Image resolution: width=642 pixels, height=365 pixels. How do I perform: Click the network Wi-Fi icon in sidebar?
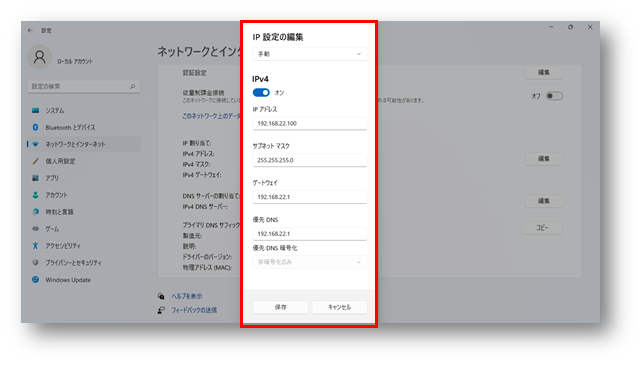coord(36,144)
